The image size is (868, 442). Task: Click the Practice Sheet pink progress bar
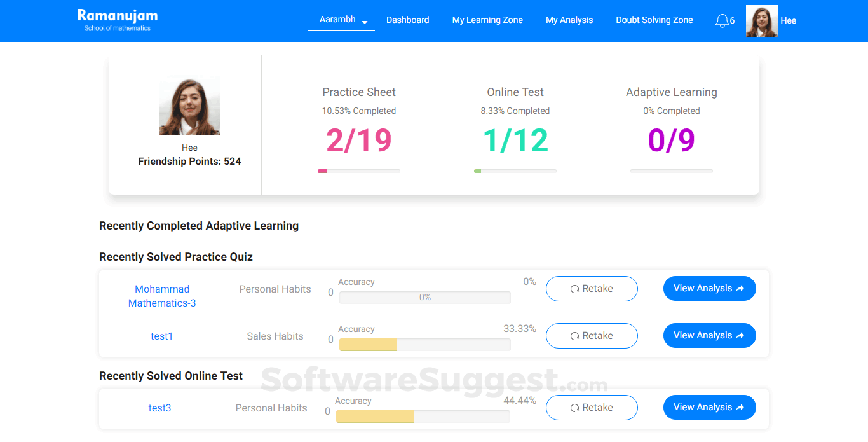click(x=359, y=171)
